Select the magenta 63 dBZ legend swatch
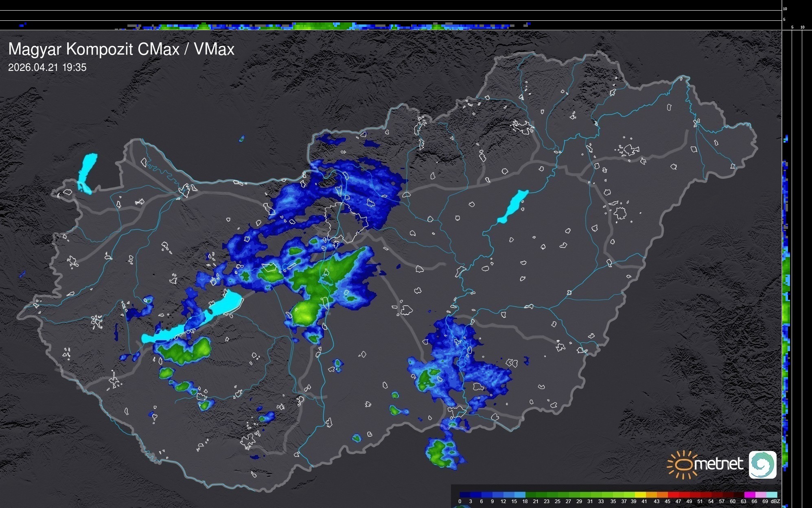Screen dimensions: 812x508 pyautogui.click(x=749, y=495)
